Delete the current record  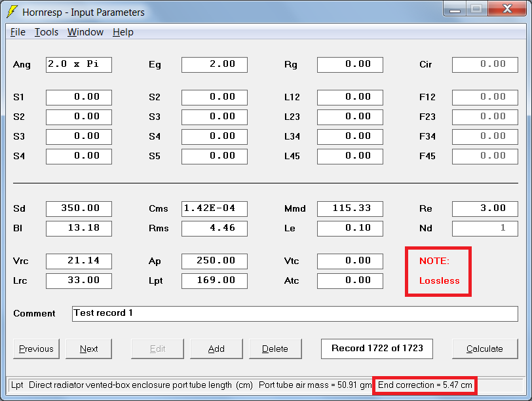click(275, 349)
